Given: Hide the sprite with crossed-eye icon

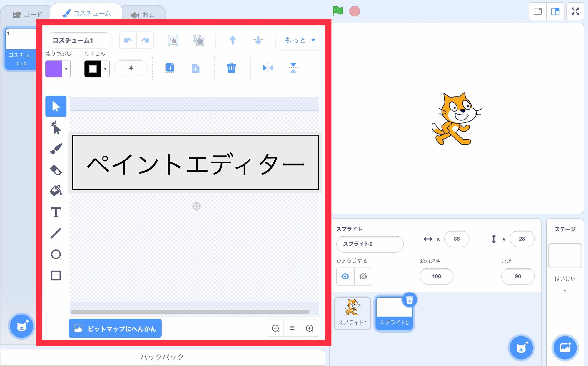Looking at the screenshot, I should coord(363,276).
